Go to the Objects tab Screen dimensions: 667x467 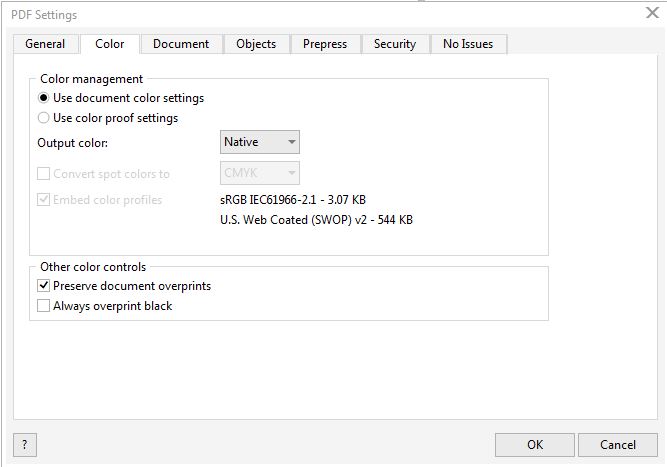(x=256, y=44)
